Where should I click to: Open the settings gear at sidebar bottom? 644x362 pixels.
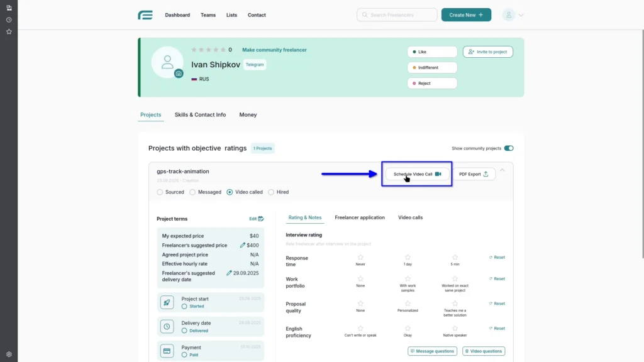point(9,354)
